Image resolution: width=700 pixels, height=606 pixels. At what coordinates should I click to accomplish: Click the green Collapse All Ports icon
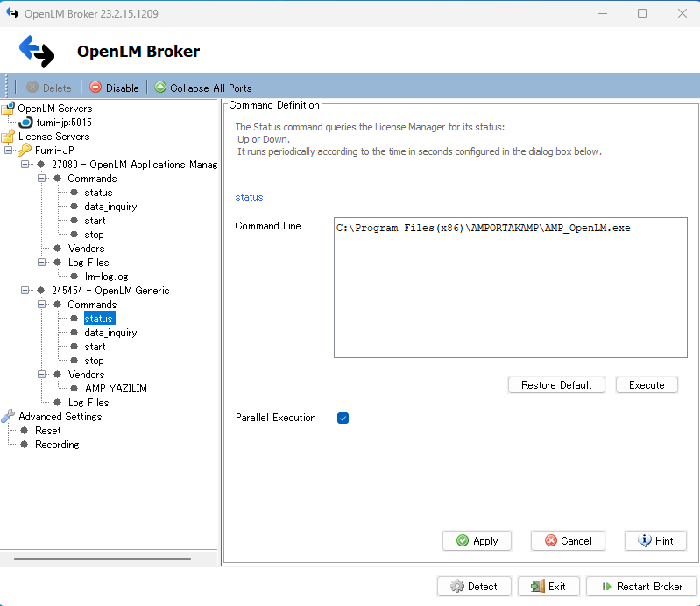point(160,88)
